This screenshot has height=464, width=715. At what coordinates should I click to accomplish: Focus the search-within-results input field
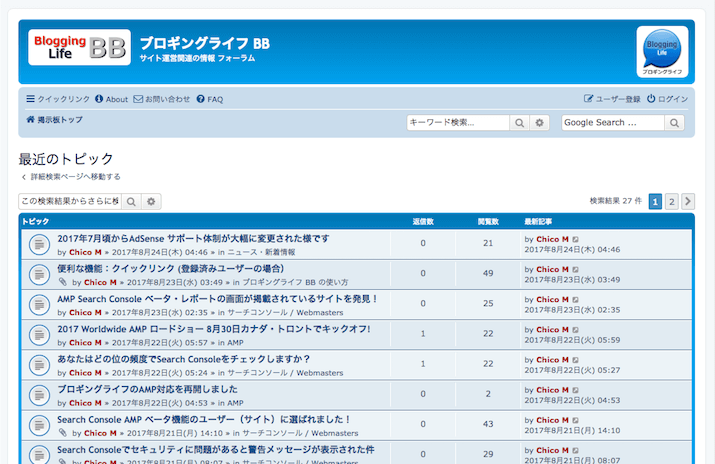click(x=70, y=201)
